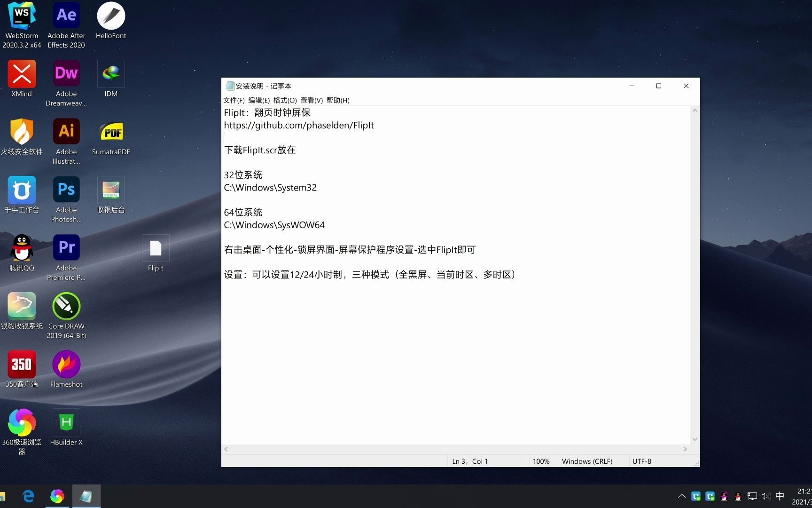Select the Adobe Premiere Pro shortcut
812x508 pixels.
point(66,258)
